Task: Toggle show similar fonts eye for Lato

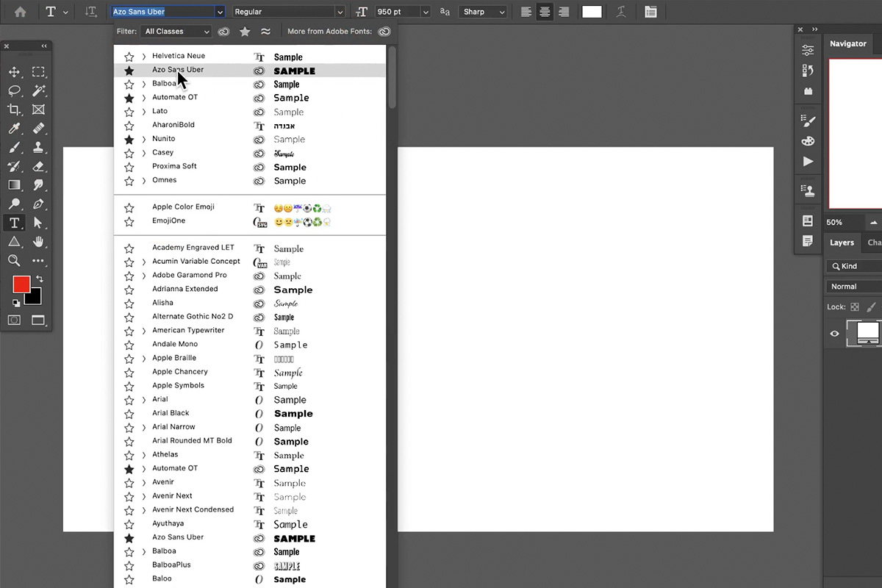Action: tap(259, 112)
